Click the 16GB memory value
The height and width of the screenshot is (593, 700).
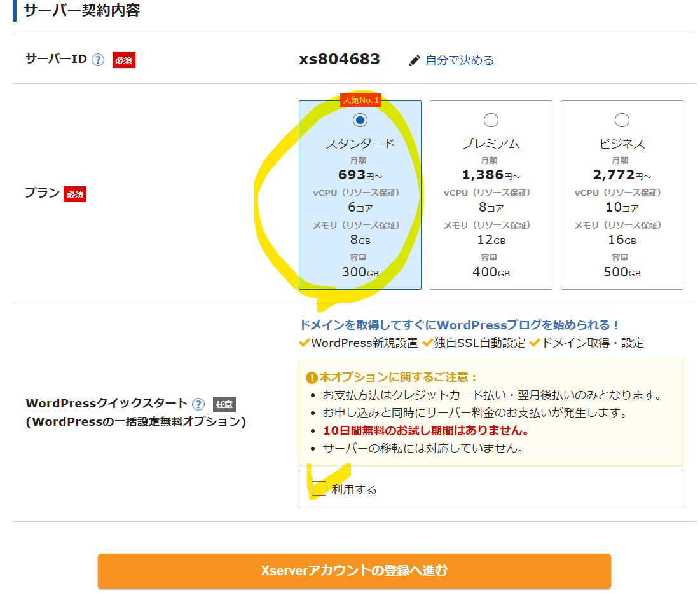click(x=622, y=240)
